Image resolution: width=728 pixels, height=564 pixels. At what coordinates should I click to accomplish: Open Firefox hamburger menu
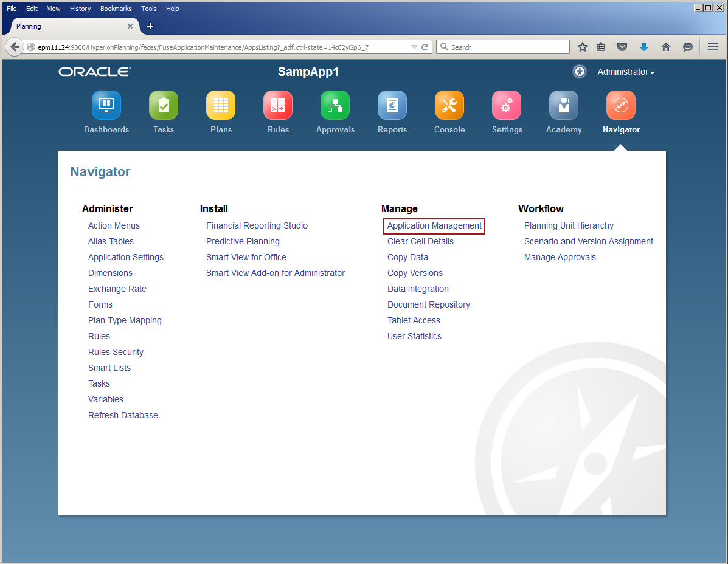click(x=713, y=47)
